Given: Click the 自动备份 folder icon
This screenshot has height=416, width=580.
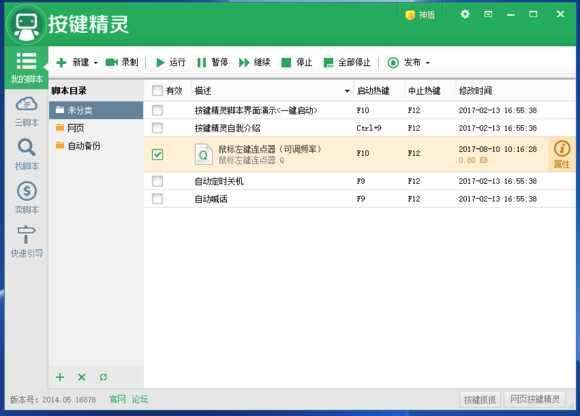Looking at the screenshot, I should click(x=60, y=146).
